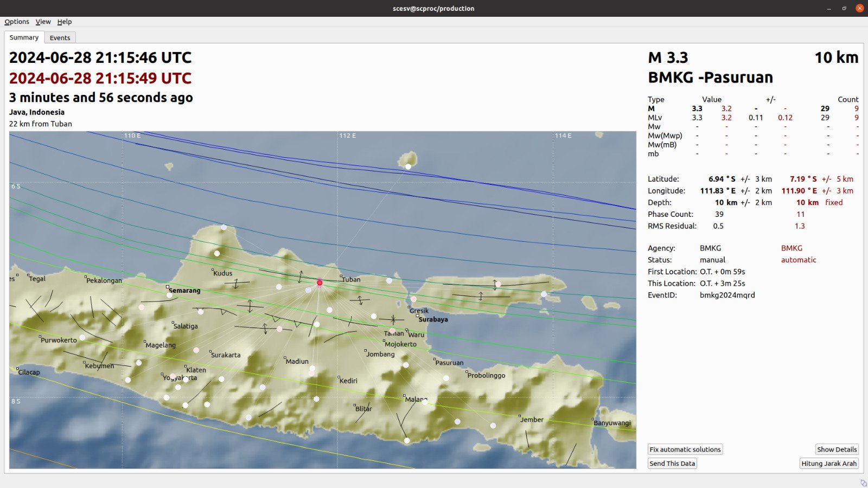This screenshot has height=488, width=868.
Task: Click the Semarang city label on map
Action: [x=184, y=291]
